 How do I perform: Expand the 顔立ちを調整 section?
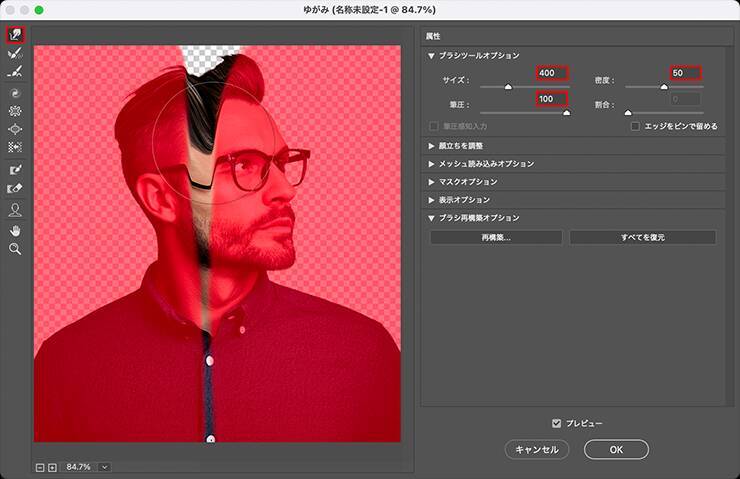pyautogui.click(x=431, y=145)
